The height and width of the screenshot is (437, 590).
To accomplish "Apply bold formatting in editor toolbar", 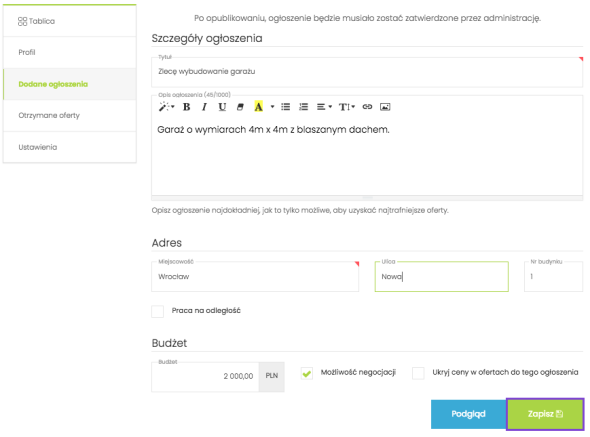I will [x=186, y=107].
